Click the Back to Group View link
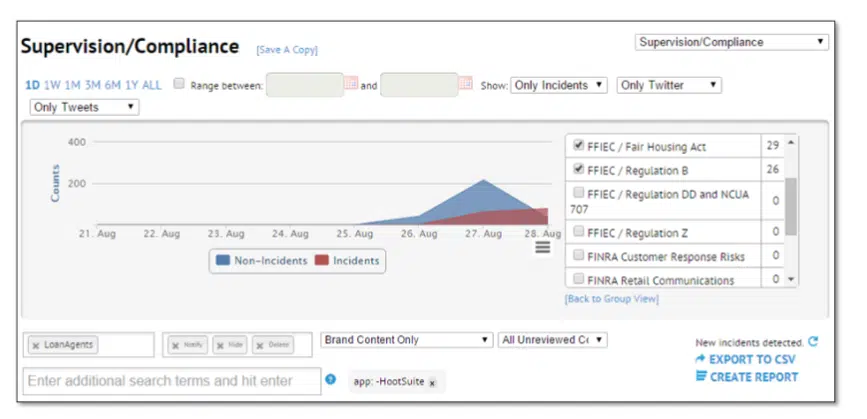This screenshot has height=419, width=867. click(611, 299)
